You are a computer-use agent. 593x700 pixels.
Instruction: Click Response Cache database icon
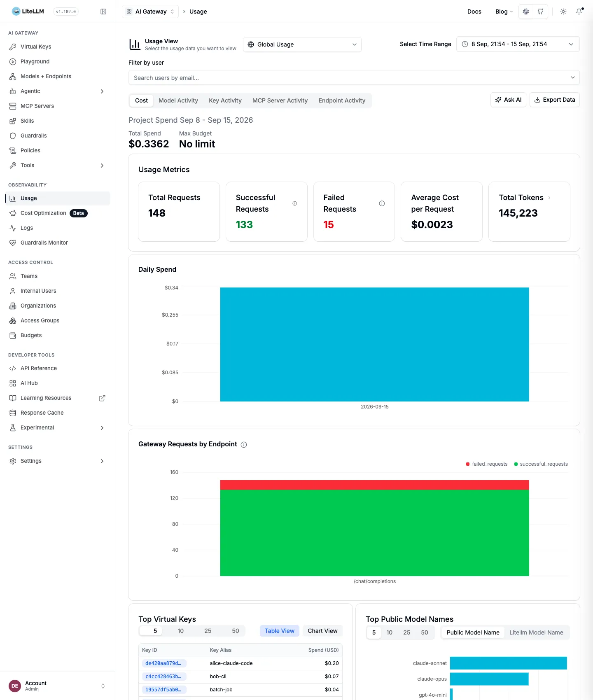tap(13, 413)
